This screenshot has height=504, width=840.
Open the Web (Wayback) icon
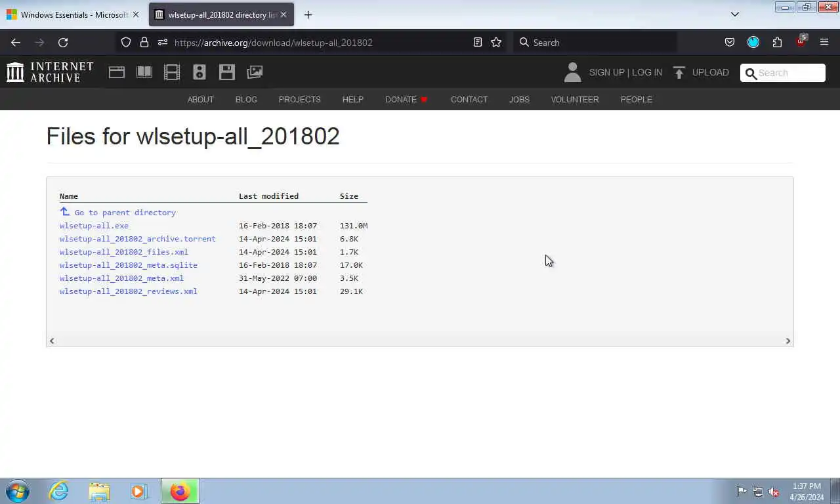coord(117,72)
